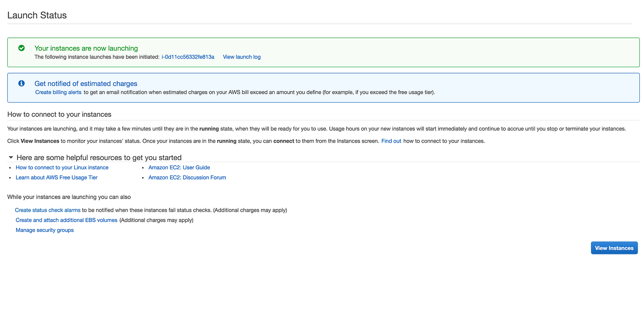Open instance ID i-0d11cc56332fe813a link
The image size is (644, 311).
coord(188,57)
